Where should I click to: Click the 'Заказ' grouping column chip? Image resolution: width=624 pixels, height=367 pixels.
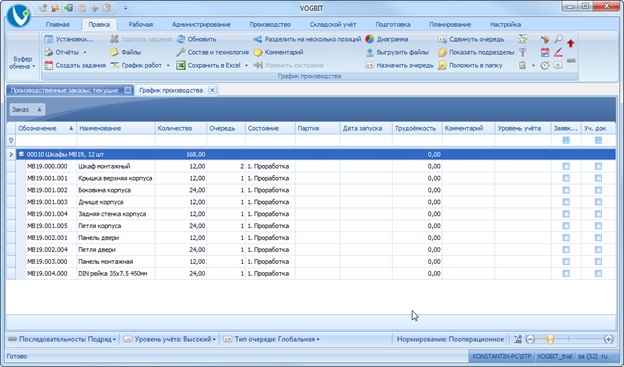point(27,109)
